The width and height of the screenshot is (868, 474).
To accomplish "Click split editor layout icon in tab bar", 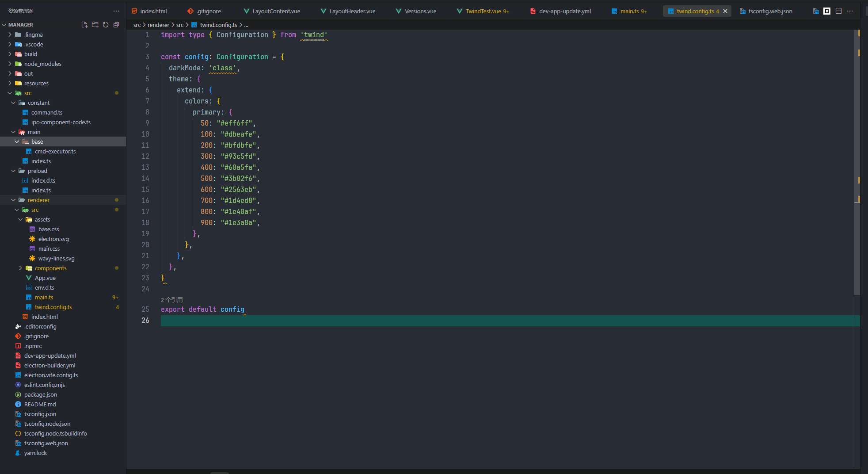I will coord(838,11).
